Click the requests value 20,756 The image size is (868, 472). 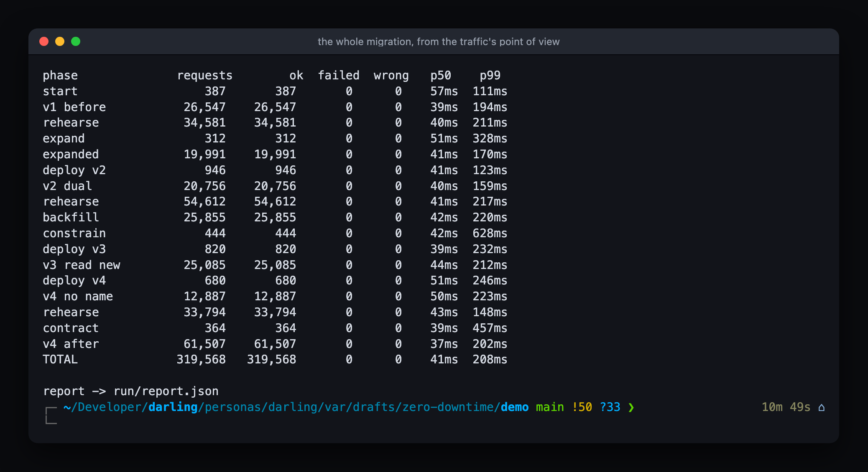click(205, 186)
